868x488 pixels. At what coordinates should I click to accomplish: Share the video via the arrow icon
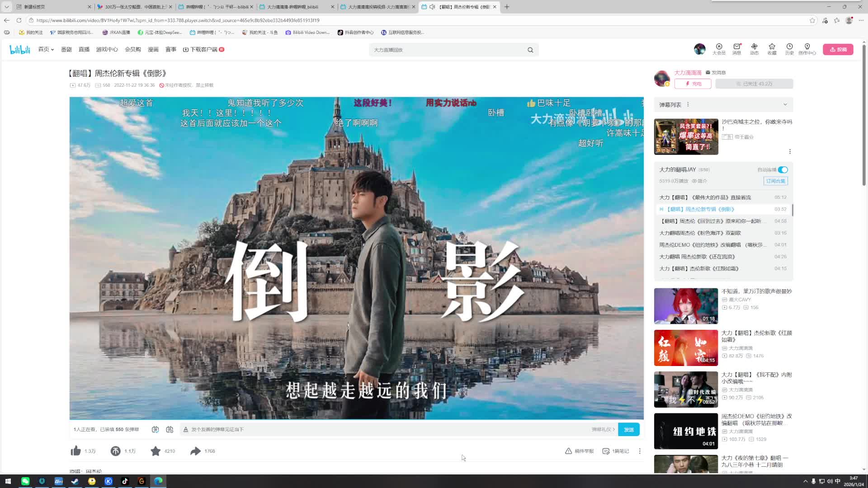tap(195, 450)
